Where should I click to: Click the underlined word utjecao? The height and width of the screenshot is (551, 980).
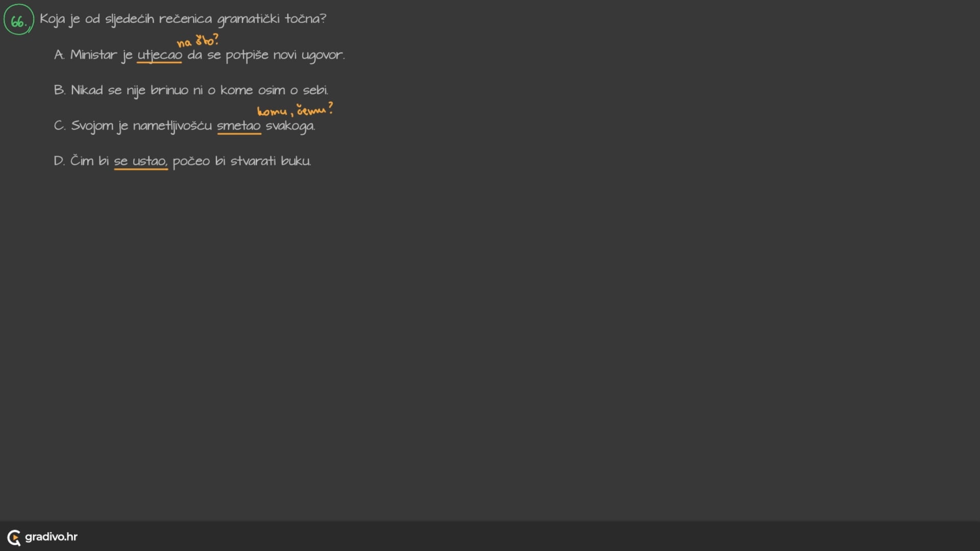point(159,55)
